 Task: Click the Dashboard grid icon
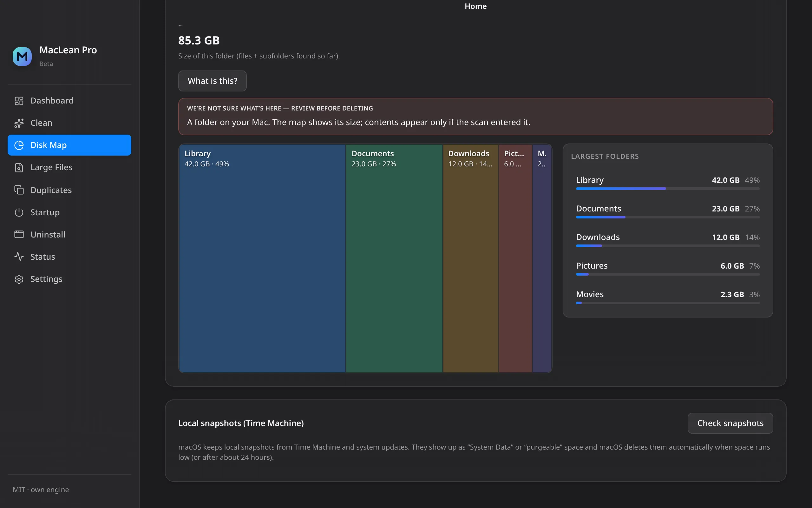coord(19,101)
